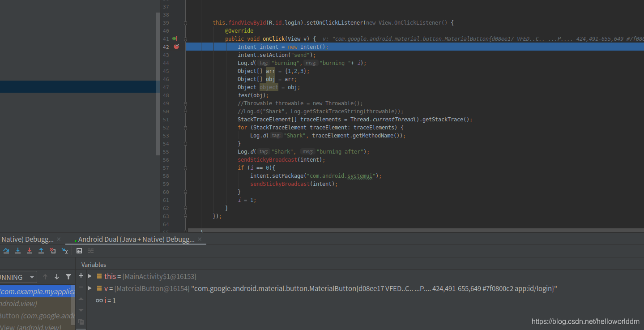Move watch up in Variables panel
The image size is (644, 330).
point(81,299)
